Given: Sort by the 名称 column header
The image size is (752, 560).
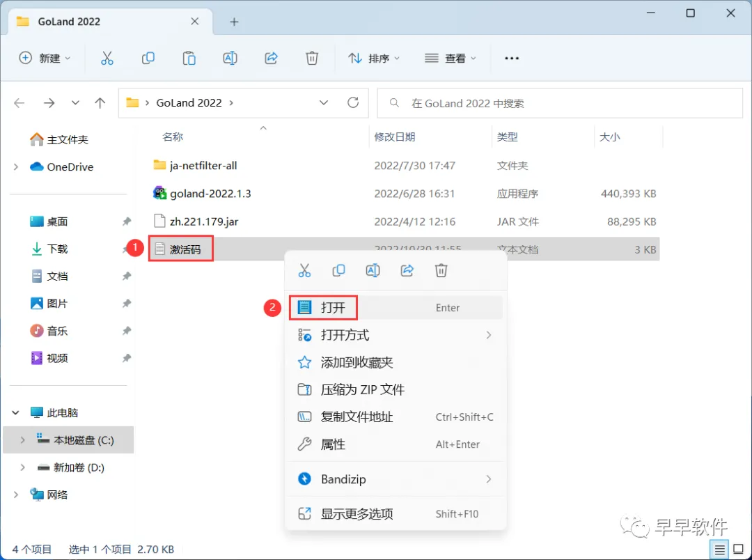Looking at the screenshot, I should point(173,137).
